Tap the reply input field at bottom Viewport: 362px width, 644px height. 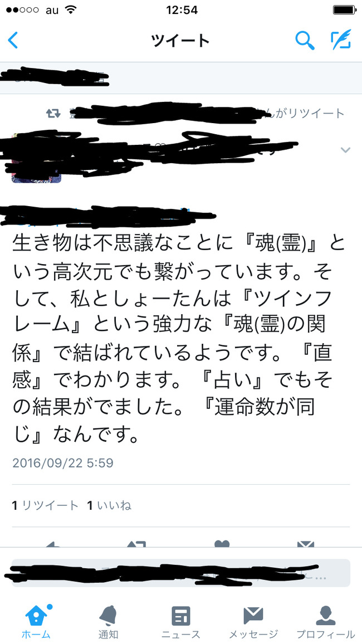(x=180, y=573)
